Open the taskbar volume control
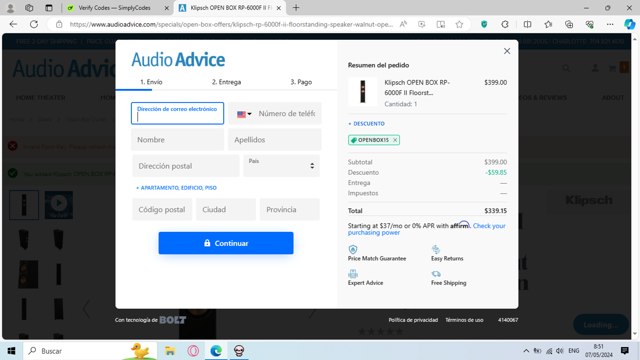This screenshot has width=640, height=360. click(x=560, y=351)
